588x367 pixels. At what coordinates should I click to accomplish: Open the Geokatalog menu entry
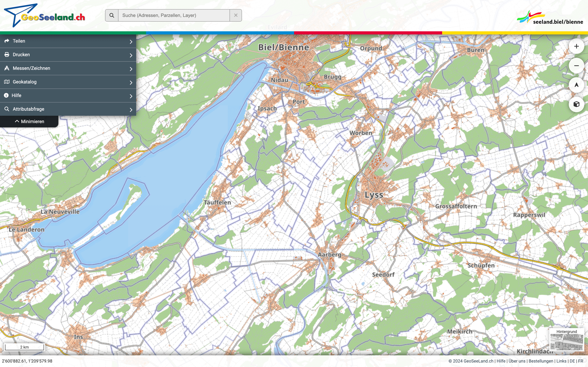pos(68,82)
